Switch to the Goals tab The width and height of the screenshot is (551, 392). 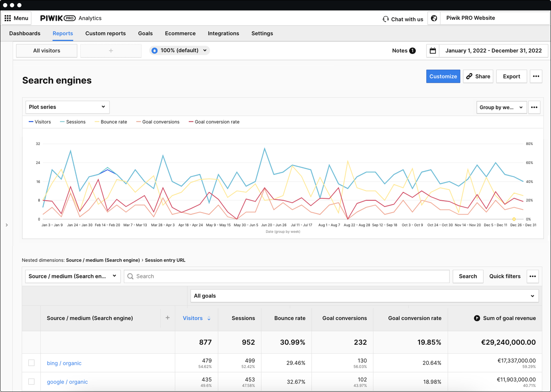tap(145, 33)
